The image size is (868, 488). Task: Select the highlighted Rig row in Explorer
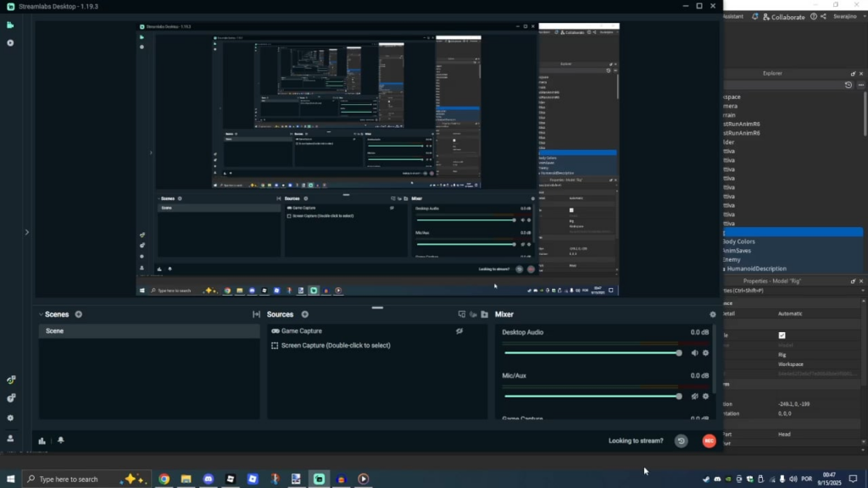(793, 233)
